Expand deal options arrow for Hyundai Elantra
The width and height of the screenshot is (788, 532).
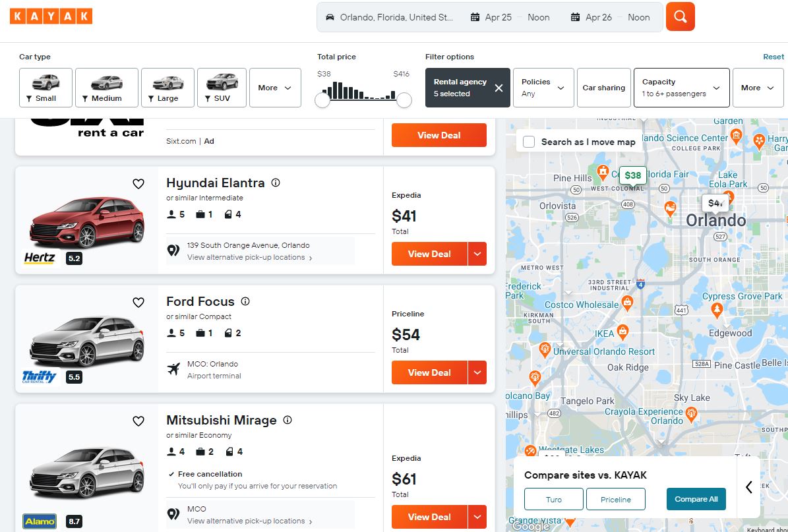[477, 254]
